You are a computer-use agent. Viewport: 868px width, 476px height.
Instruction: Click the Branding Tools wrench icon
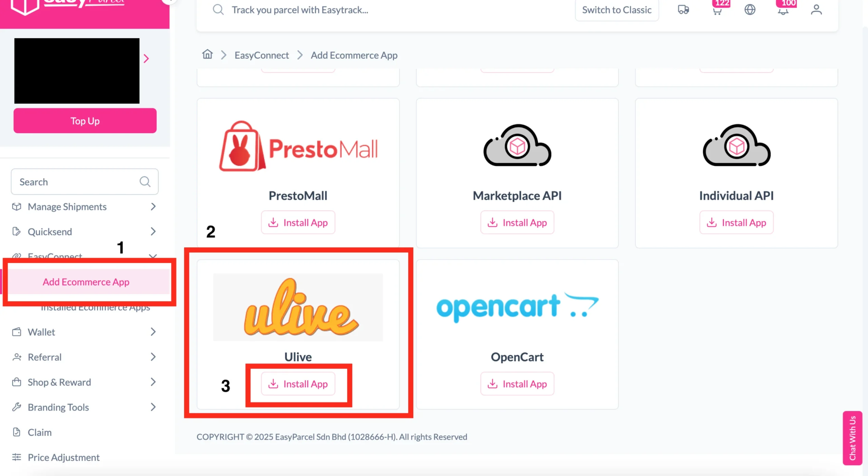pyautogui.click(x=16, y=407)
